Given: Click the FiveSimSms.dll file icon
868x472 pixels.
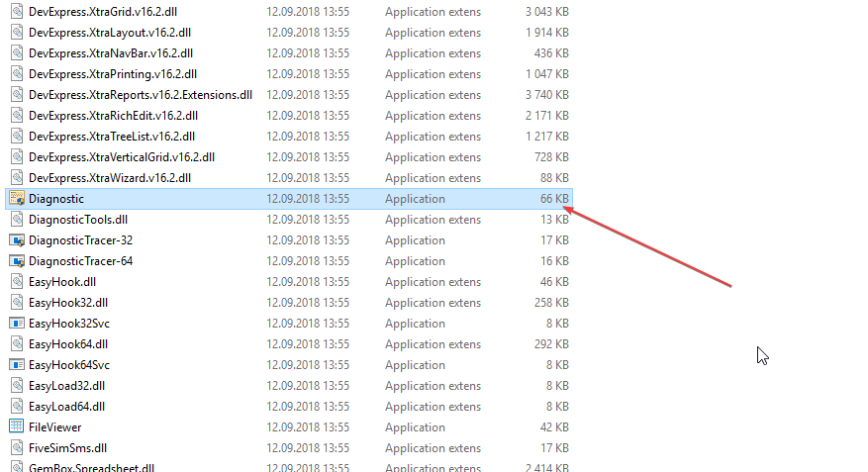Looking at the screenshot, I should pos(17,447).
